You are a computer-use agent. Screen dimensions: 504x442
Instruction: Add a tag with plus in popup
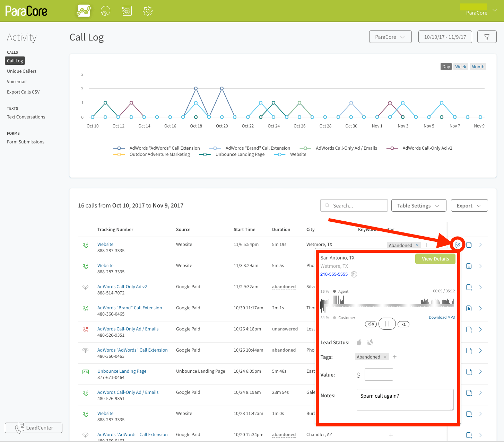click(394, 357)
